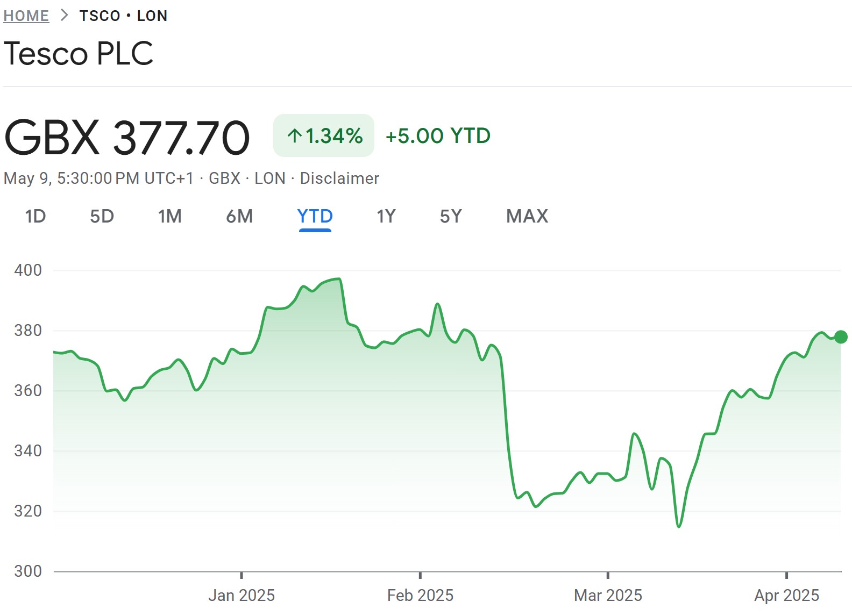Image resolution: width=852 pixels, height=616 pixels.
Task: Click the HOME breadcrumb link
Action: click(26, 16)
